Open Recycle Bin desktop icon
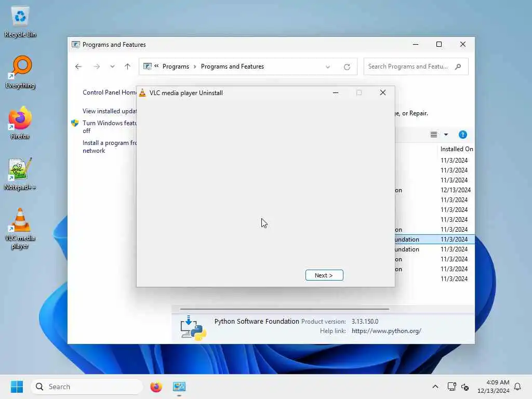The image size is (532, 399). (x=20, y=22)
